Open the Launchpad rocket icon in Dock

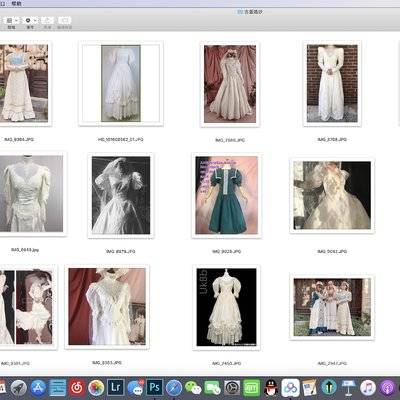click(x=18, y=388)
